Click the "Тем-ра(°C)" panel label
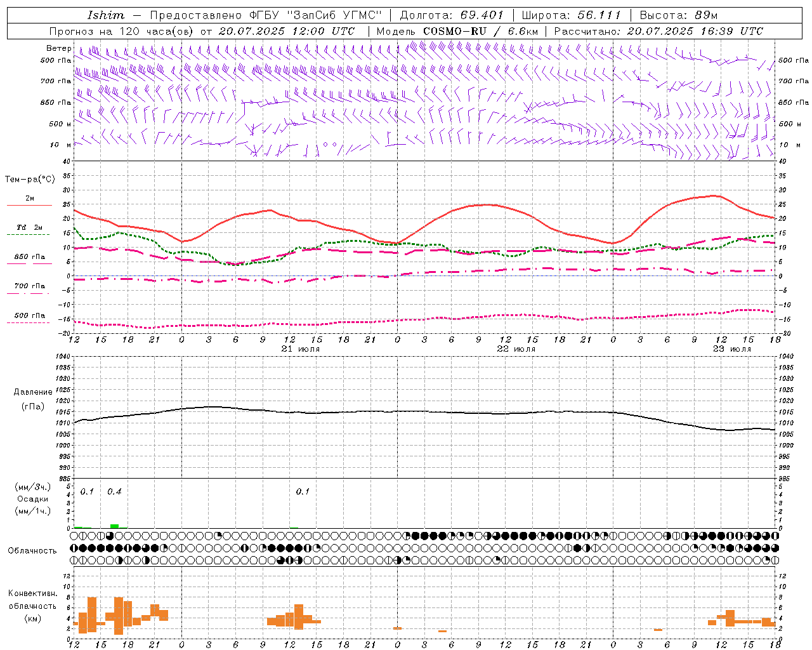 30,180
